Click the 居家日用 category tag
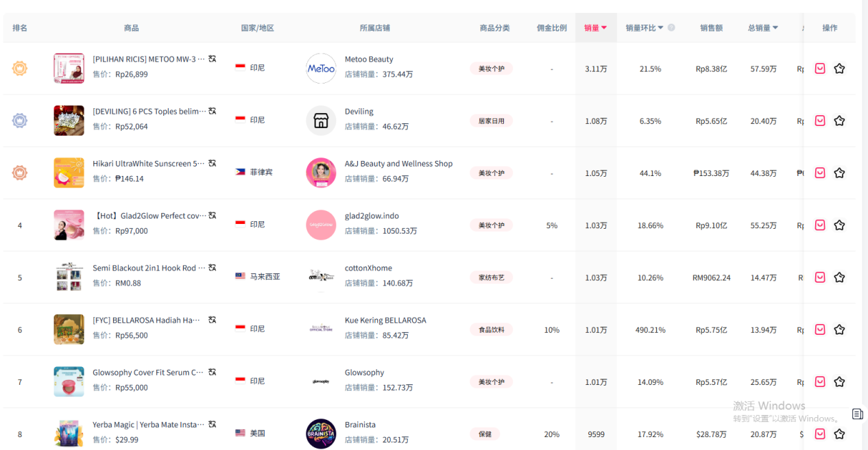This screenshot has width=868, height=450. [491, 121]
